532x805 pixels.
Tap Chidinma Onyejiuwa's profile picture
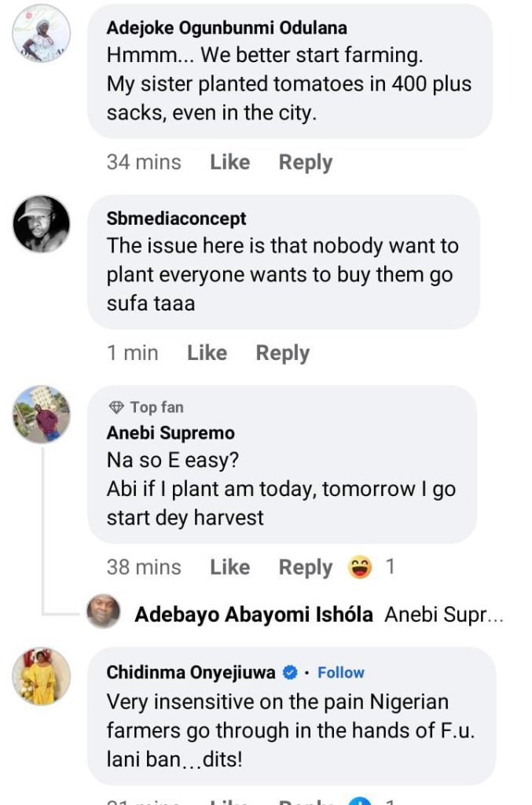click(x=42, y=677)
